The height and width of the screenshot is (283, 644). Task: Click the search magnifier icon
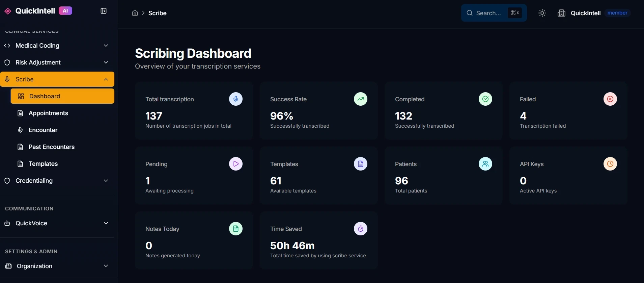[x=470, y=13]
